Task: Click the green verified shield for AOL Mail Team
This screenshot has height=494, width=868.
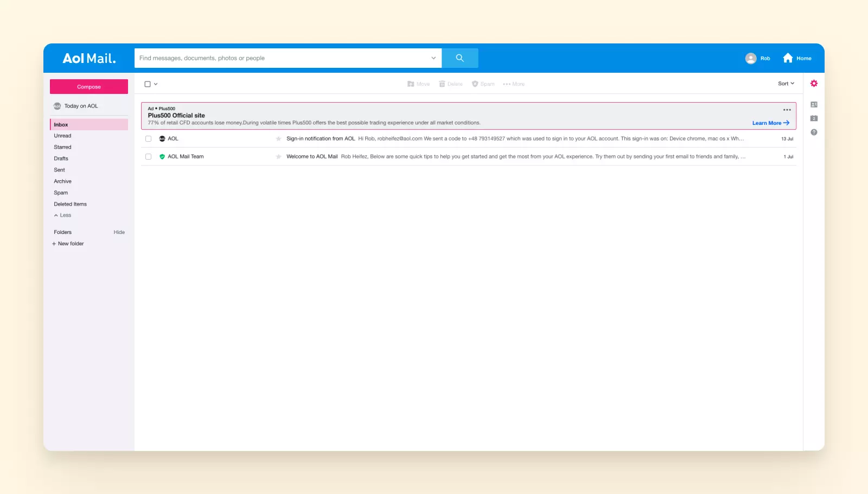Action: pyautogui.click(x=162, y=157)
